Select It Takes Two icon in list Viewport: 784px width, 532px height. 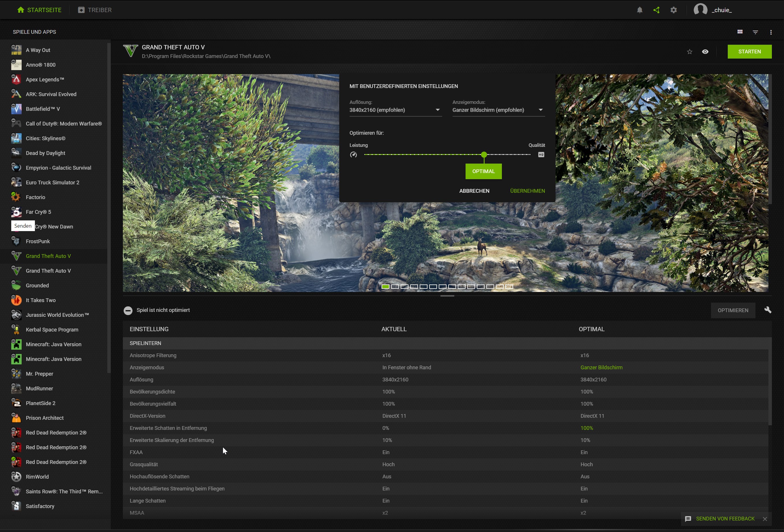click(x=16, y=300)
